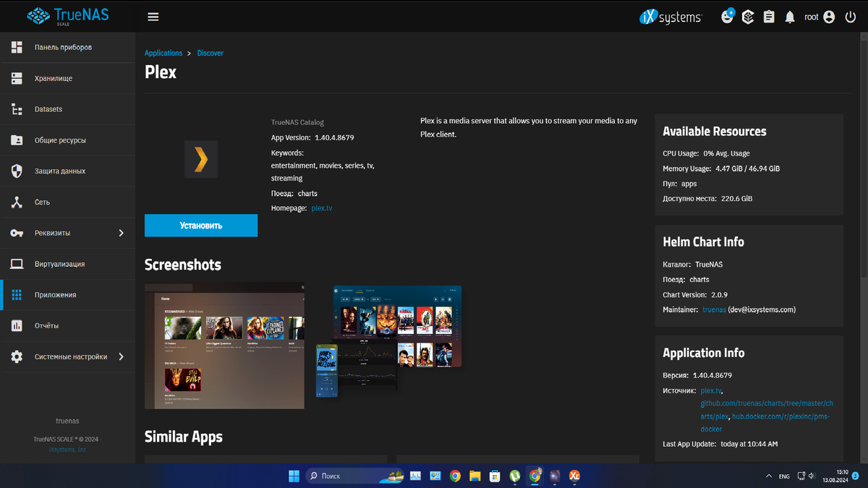Open github.com/truenas/charts source link
The height and width of the screenshot is (488, 868).
point(766,410)
